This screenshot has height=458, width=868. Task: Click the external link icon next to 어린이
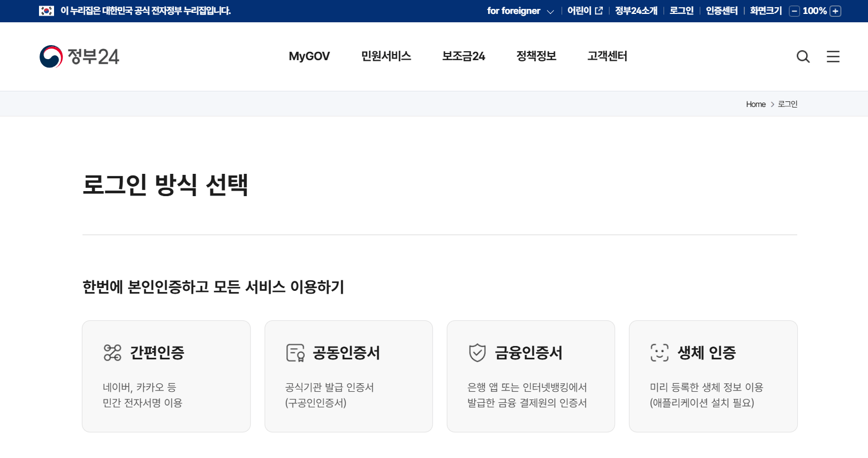pos(599,10)
